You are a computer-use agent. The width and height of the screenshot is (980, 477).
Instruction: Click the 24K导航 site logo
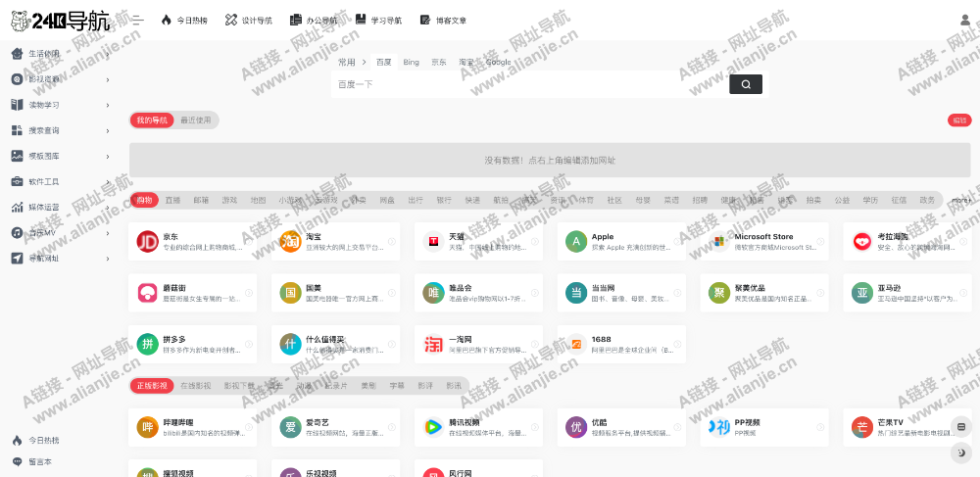pyautogui.click(x=60, y=21)
